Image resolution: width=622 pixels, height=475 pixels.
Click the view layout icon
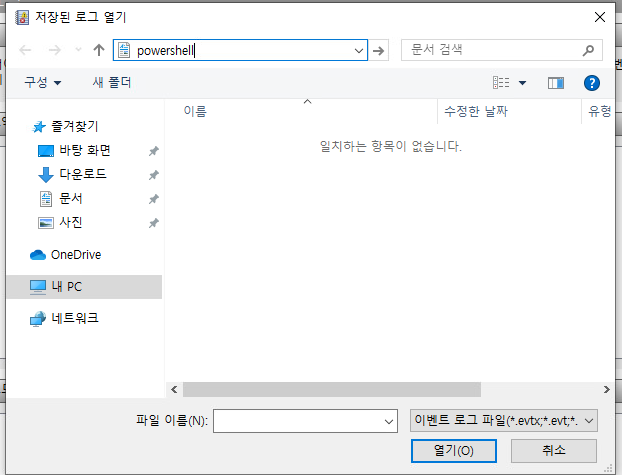501,83
